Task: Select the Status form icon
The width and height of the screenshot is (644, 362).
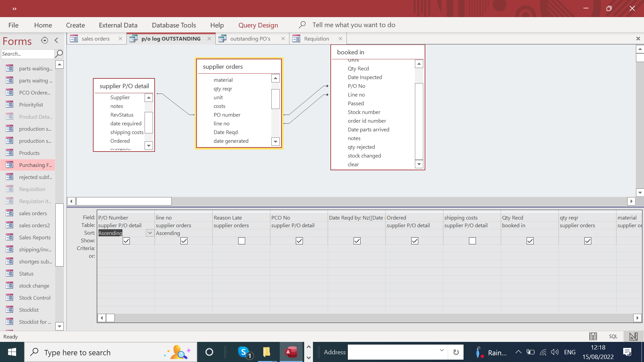Action: (9, 274)
